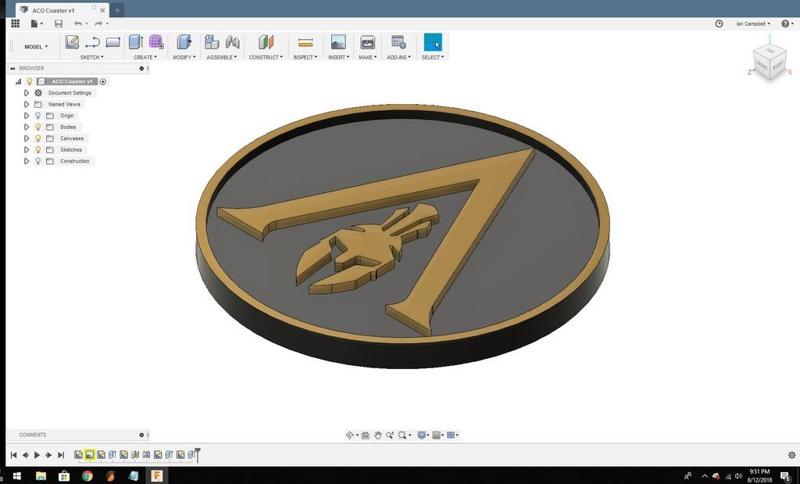Choose the Zoom navigation tool
Screen dimensions: 800x484
390,435
